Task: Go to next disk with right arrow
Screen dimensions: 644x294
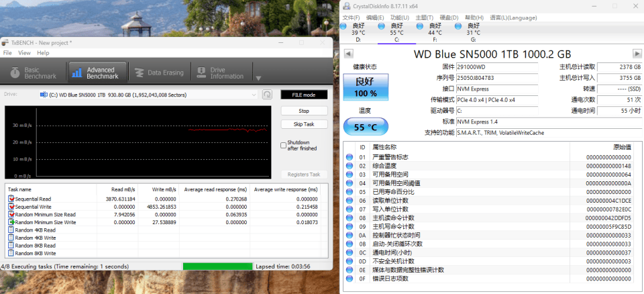Action: 637,54
